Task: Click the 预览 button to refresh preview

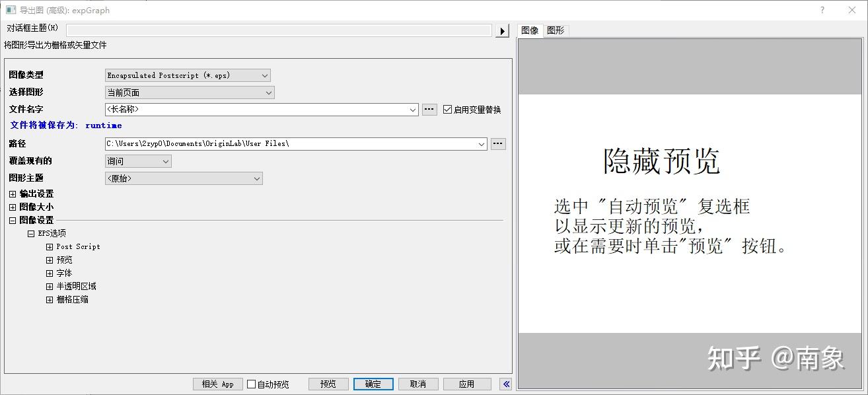Action: 328,384
